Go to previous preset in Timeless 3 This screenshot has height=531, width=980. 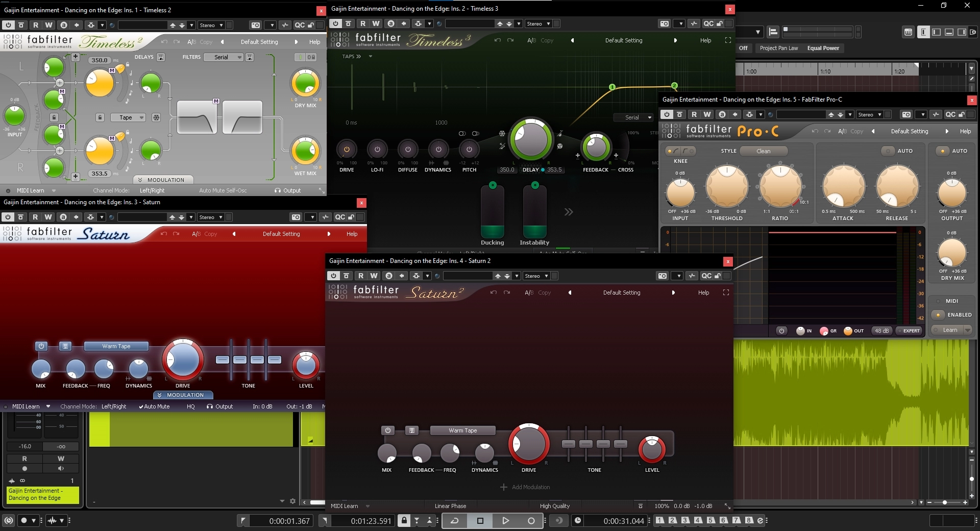point(572,40)
